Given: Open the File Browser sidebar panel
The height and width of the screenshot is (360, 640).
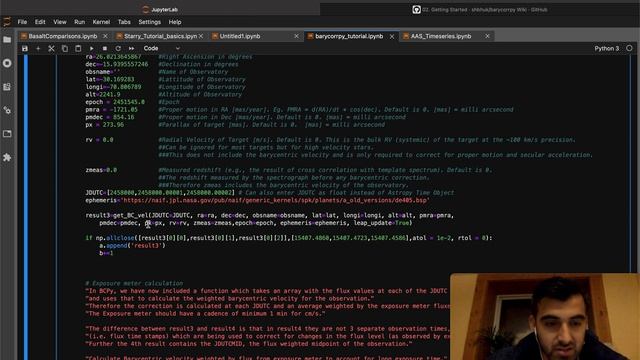Looking at the screenshot, I should tap(7, 40).
